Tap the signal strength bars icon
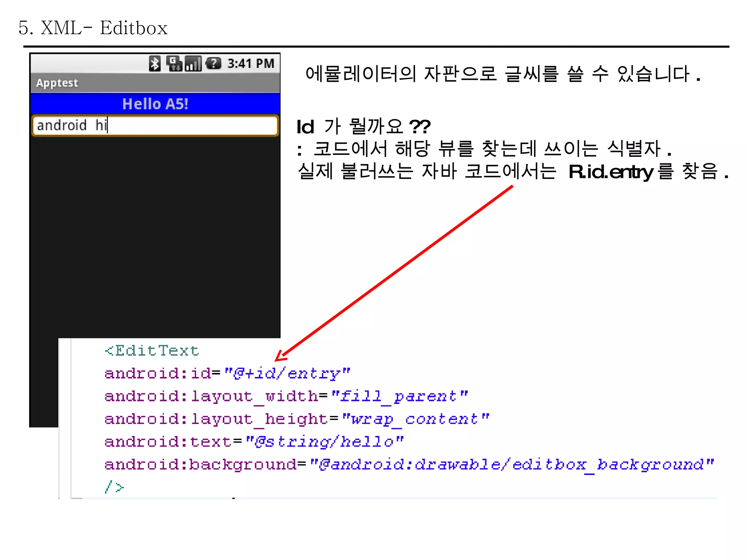Screen dimensions: 747x560 coord(193,64)
